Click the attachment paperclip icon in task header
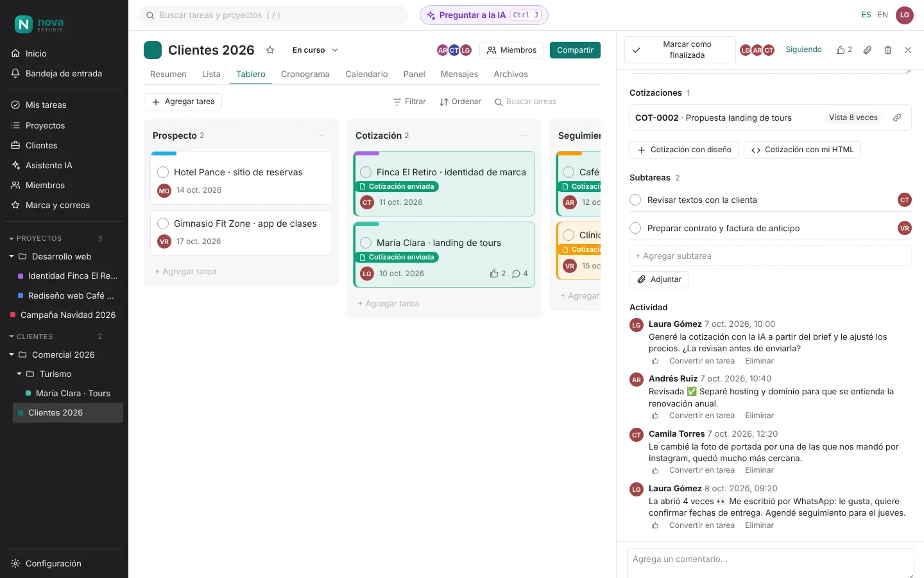This screenshot has width=924, height=578. 867,50
